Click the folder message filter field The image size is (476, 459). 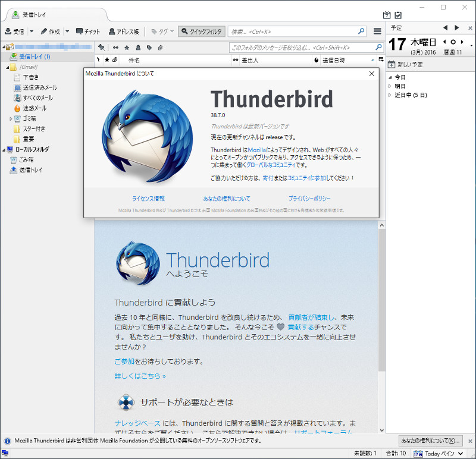point(306,48)
